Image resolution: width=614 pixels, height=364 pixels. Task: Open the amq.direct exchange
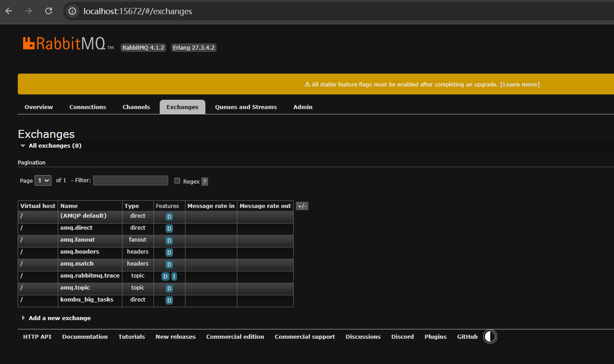point(76,228)
